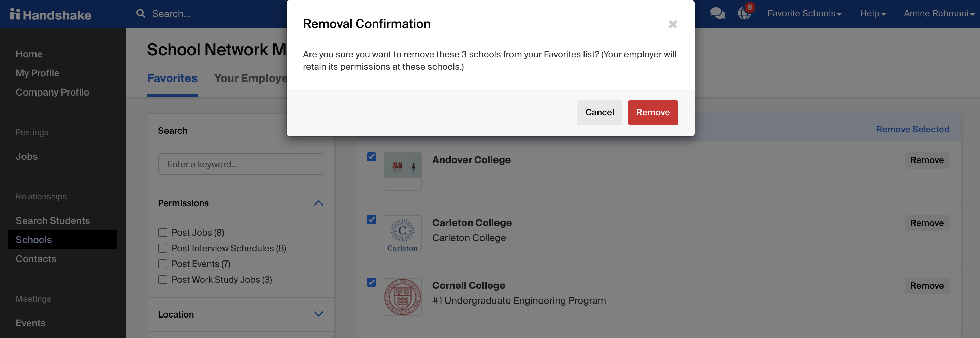This screenshot has width=980, height=338.
Task: Check the Post Events (7) permission filter
Action: coord(163,263)
